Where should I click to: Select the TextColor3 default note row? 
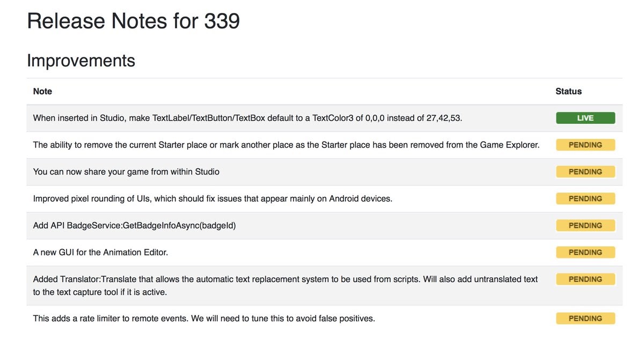pos(325,118)
